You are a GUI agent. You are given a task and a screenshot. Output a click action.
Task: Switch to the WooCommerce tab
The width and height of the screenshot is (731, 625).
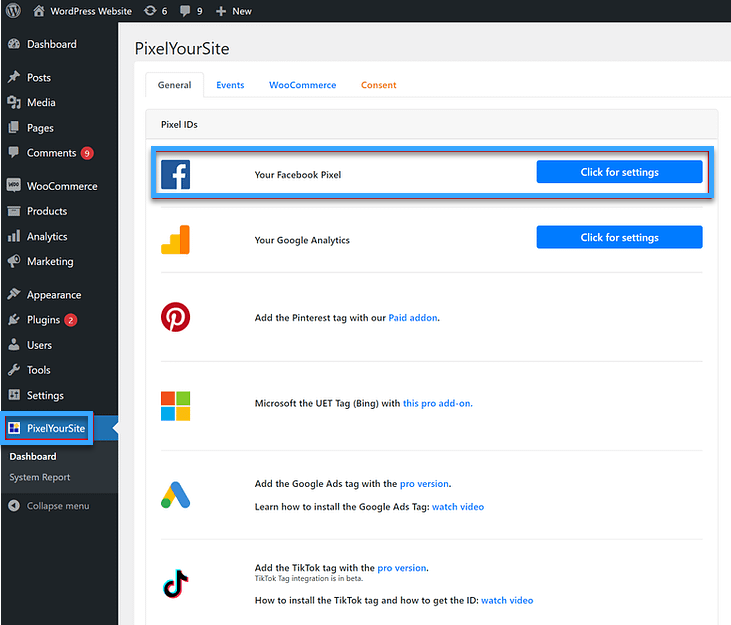point(302,85)
